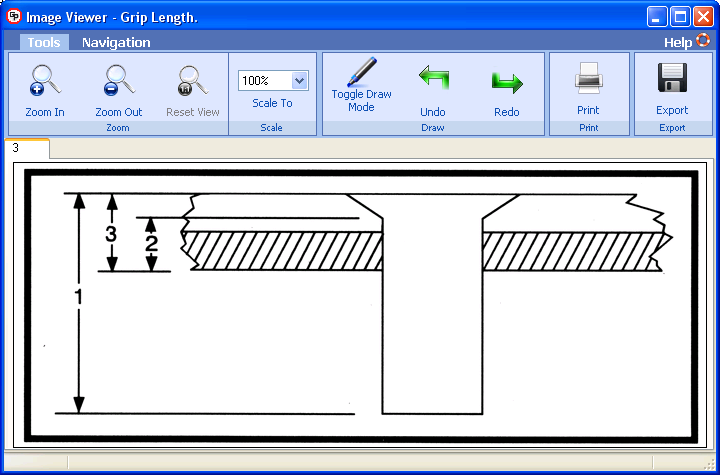Click the Help text link
This screenshot has height=475, width=720.
point(677,43)
